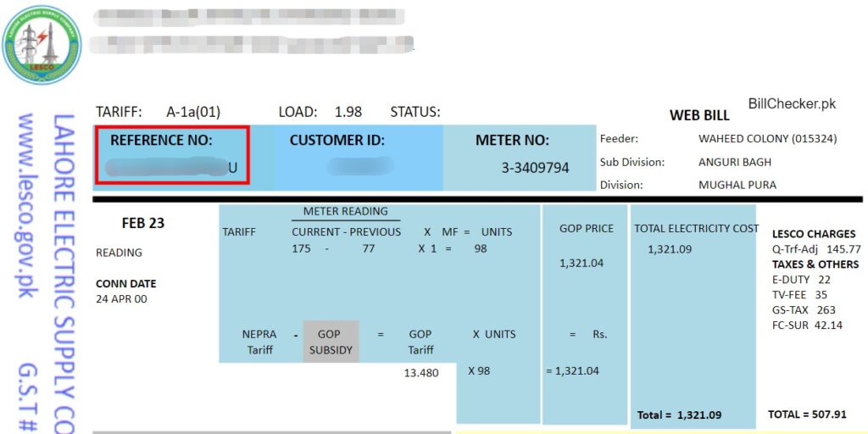Image resolution: width=868 pixels, height=434 pixels.
Task: Click the 'TV-FEE 35' line
Action: 799,295
